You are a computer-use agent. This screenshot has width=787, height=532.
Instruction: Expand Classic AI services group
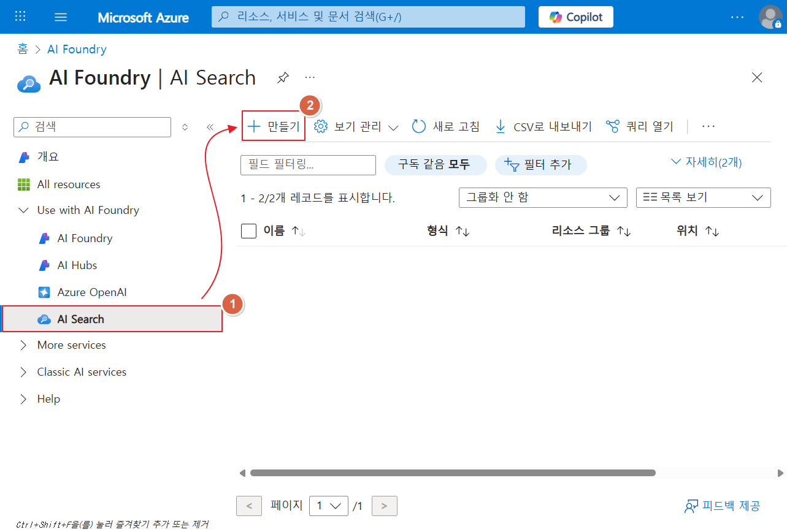coord(24,372)
